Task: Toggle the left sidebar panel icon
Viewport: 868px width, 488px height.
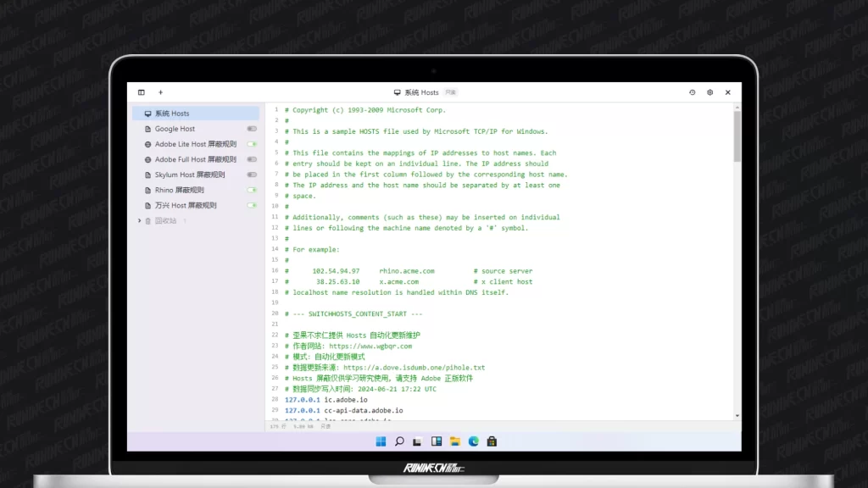Action: pos(142,92)
